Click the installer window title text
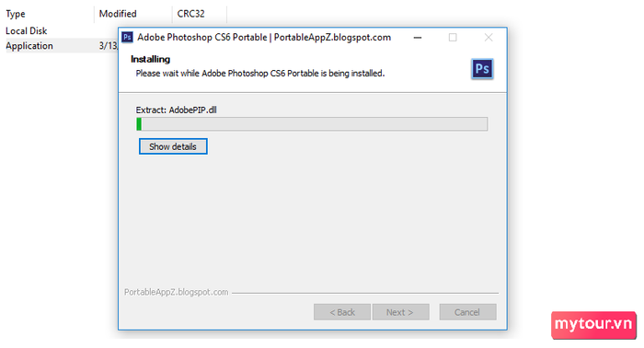 coord(264,38)
